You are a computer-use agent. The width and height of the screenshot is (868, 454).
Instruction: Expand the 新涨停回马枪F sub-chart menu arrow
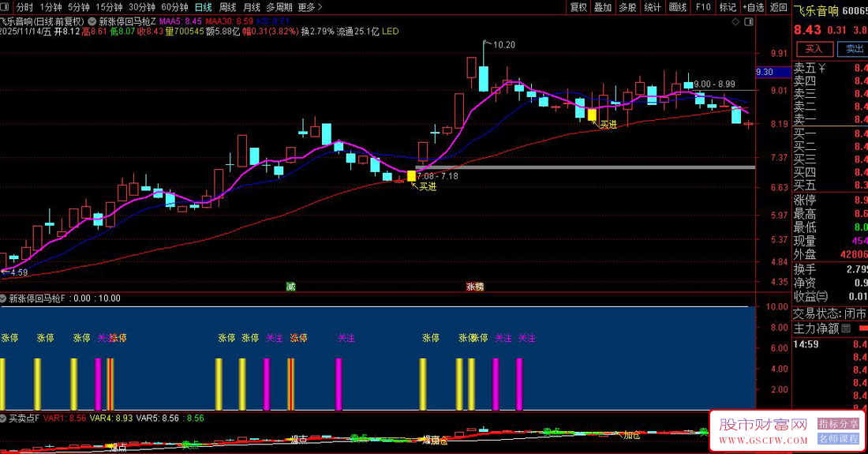point(3,298)
